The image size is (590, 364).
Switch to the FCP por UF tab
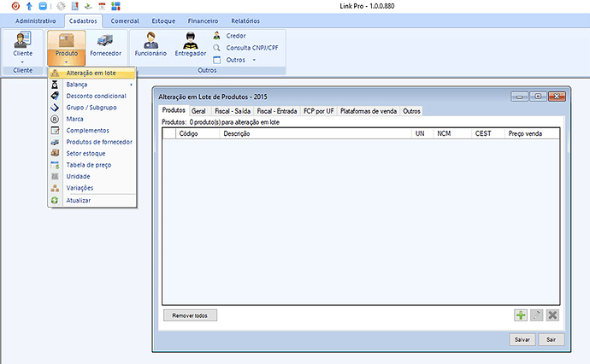[319, 111]
